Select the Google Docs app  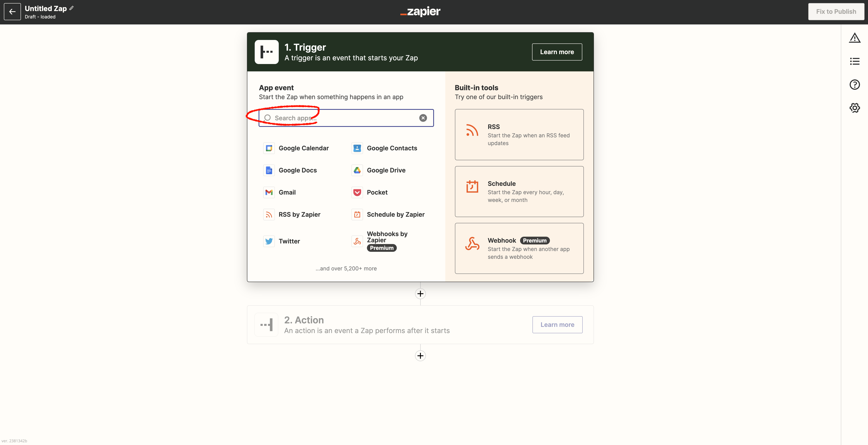coord(290,170)
